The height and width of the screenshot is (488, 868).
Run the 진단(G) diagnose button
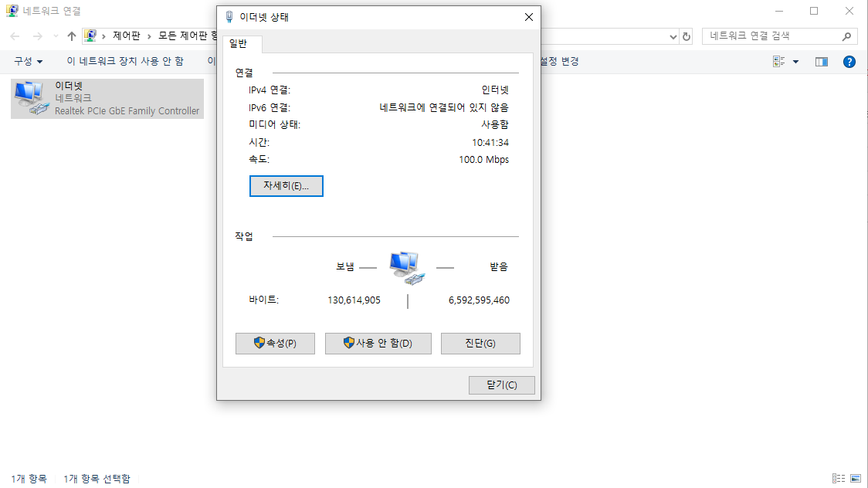click(x=480, y=343)
